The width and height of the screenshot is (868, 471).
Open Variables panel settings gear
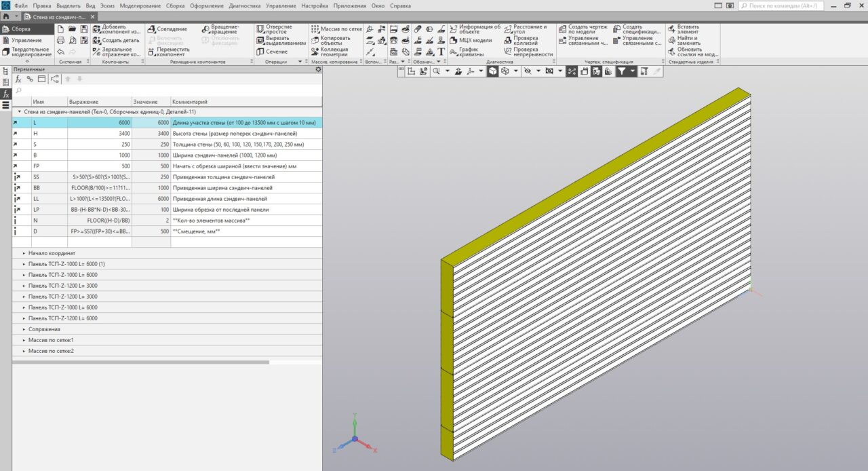pyautogui.click(x=318, y=69)
